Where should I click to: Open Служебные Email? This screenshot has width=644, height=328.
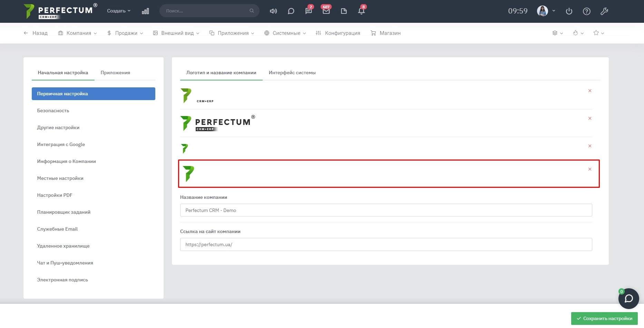(94, 229)
